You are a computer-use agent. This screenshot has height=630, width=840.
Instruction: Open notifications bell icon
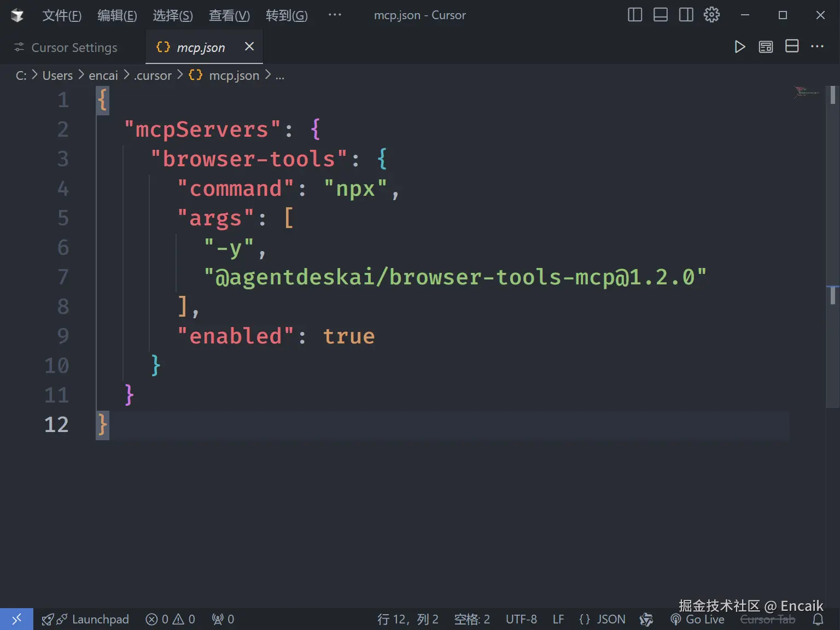(818, 619)
